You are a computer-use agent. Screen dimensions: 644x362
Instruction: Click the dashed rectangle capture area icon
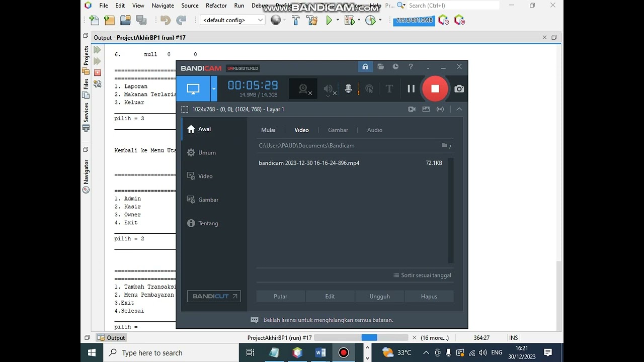point(185,109)
